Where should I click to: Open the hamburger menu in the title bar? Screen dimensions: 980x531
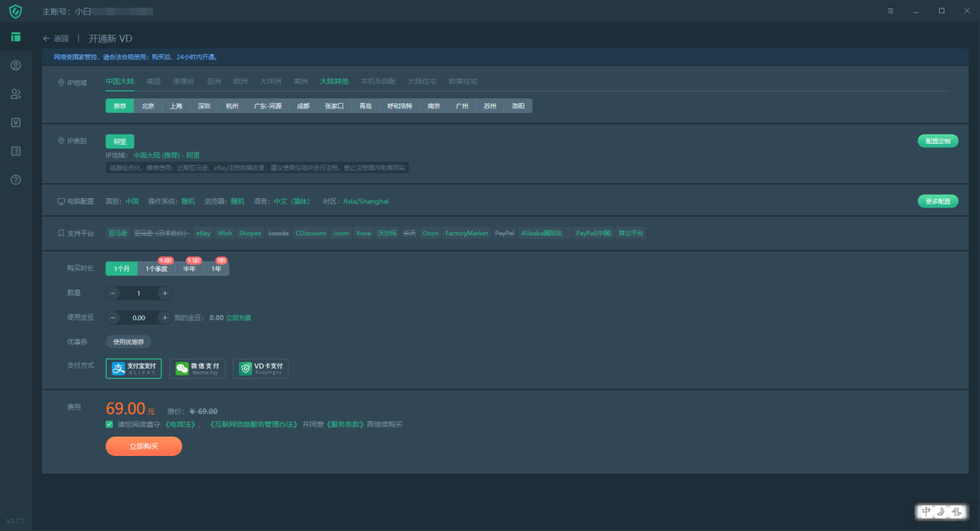click(890, 11)
